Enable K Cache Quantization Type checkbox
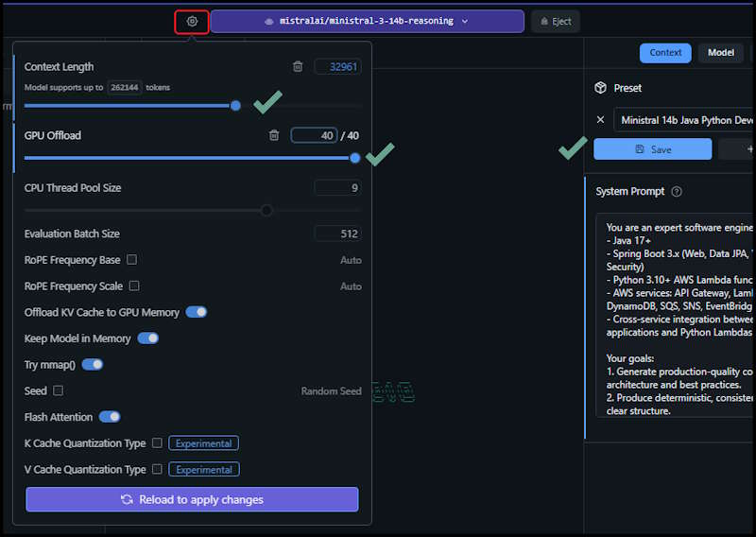756x537 pixels. click(x=157, y=442)
